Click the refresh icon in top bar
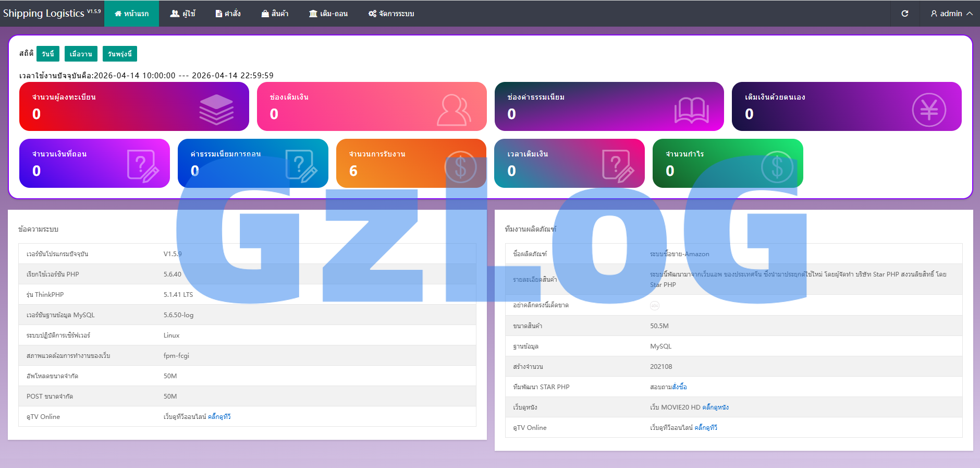The width and height of the screenshot is (980, 468). point(905,14)
